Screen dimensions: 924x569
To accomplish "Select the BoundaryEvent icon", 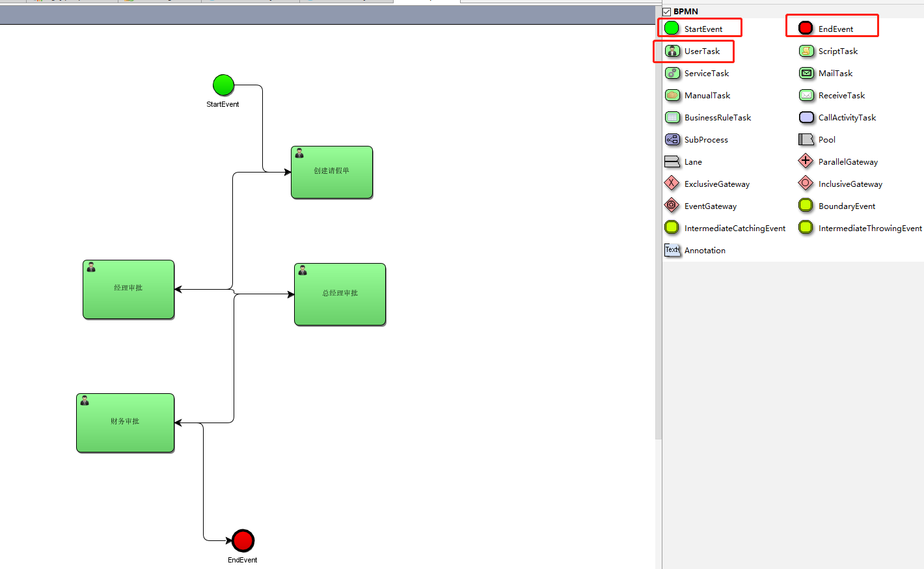I will coord(806,206).
